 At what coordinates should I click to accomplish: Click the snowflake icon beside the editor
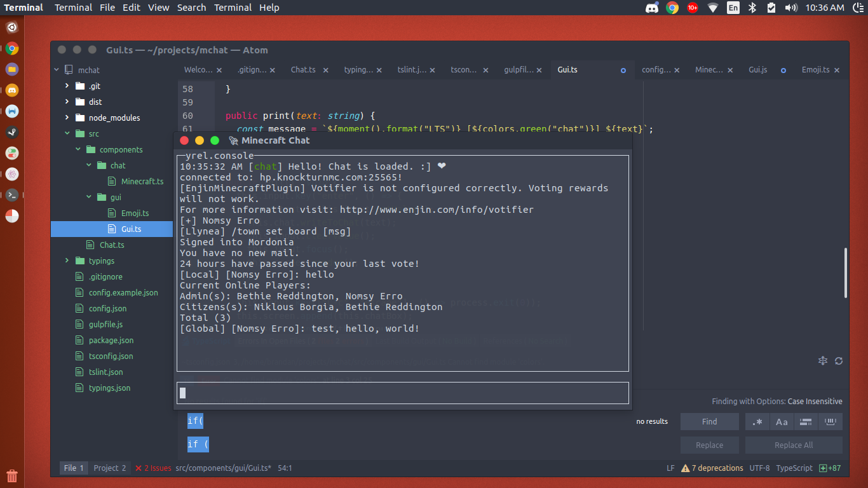pyautogui.click(x=823, y=361)
